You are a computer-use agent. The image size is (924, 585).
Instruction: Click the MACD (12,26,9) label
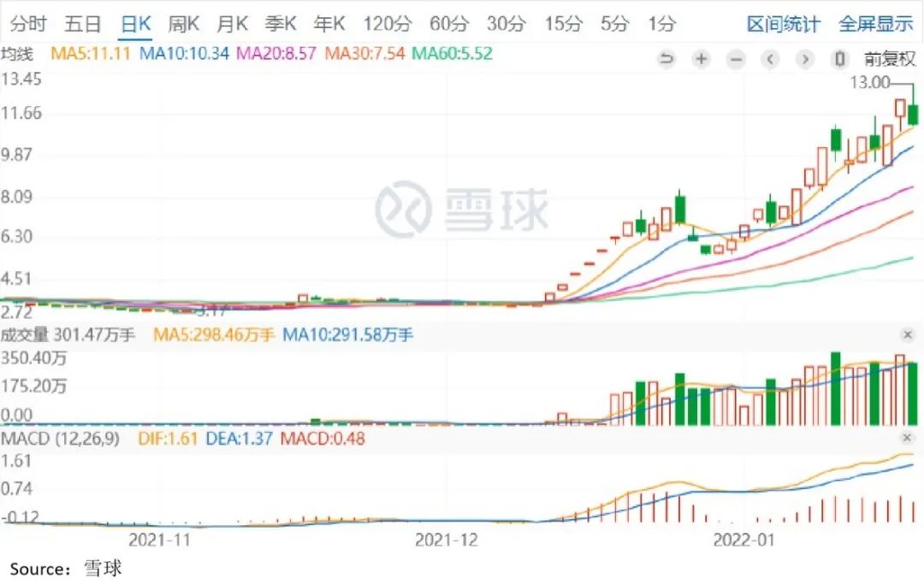coord(60,438)
